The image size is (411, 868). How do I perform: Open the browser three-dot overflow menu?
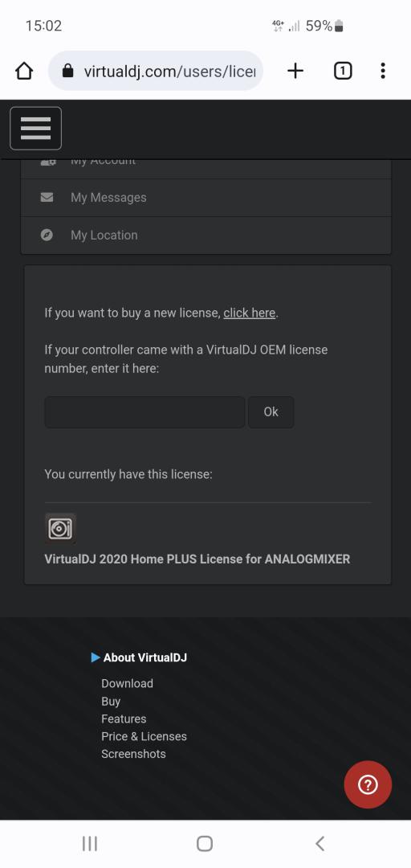(x=383, y=71)
